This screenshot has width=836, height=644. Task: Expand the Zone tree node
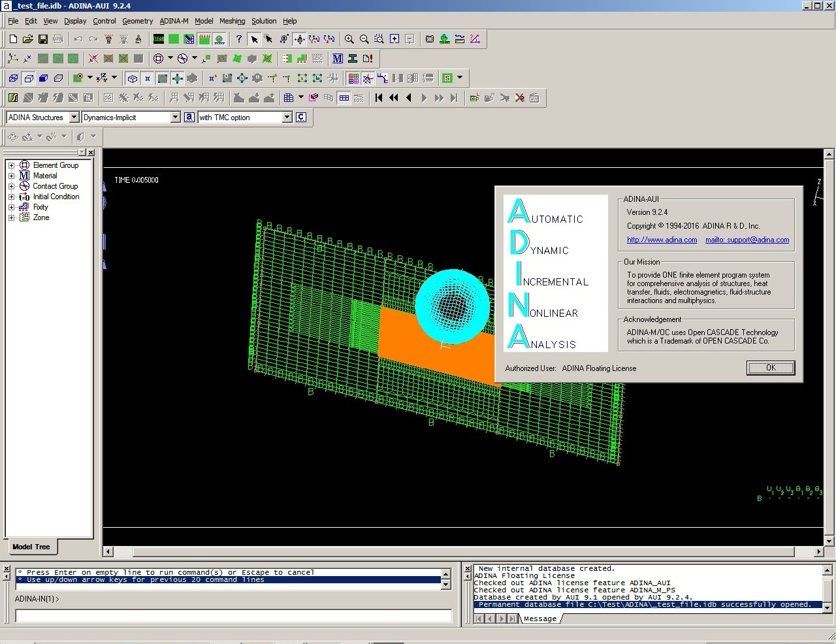pyautogui.click(x=11, y=217)
